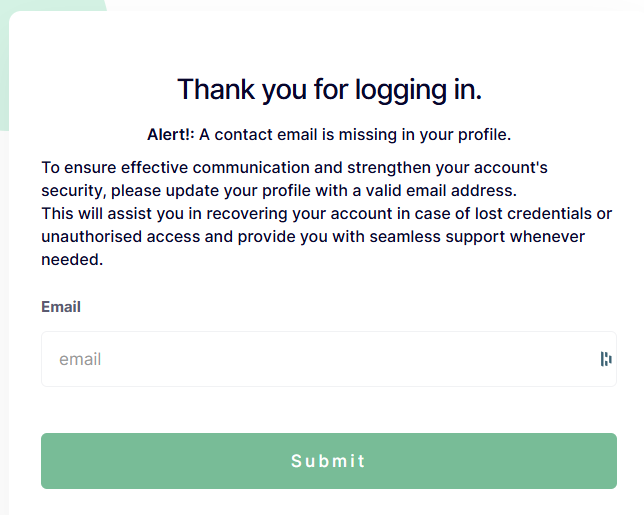
Task: Click the Email field label
Action: 61,307
